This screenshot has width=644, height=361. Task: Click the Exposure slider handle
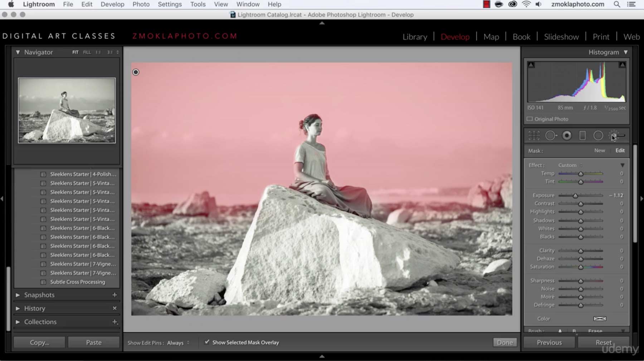[575, 196]
